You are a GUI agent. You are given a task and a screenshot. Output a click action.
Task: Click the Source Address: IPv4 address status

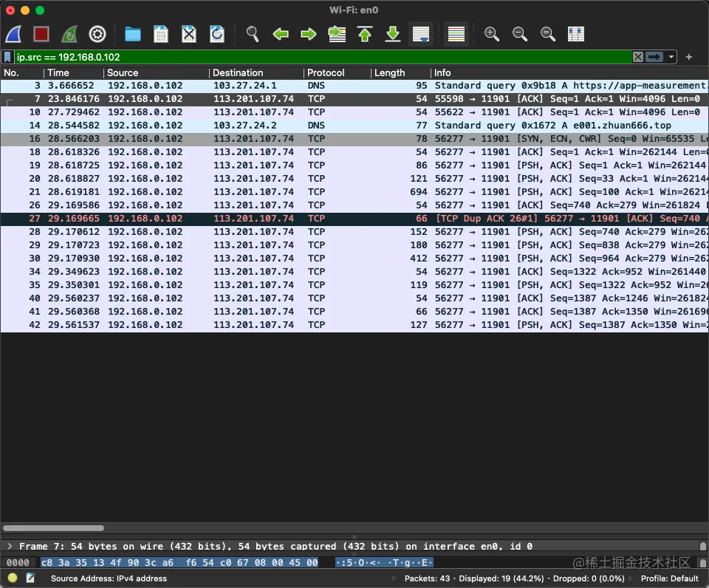(x=109, y=578)
